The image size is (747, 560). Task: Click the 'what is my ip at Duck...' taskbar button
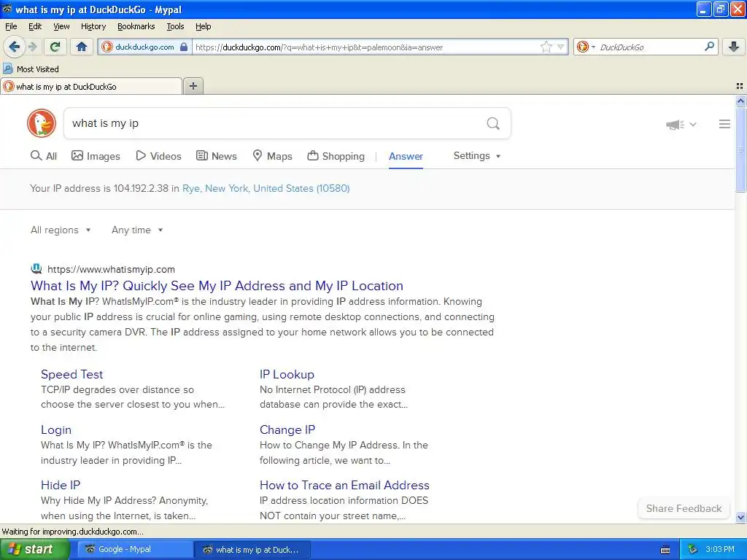click(x=252, y=549)
